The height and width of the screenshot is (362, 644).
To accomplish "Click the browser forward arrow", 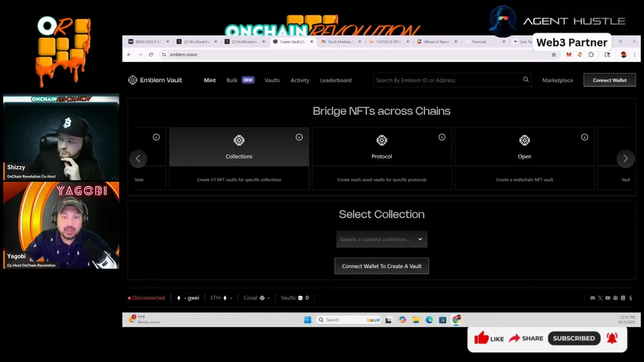I will pos(140,54).
